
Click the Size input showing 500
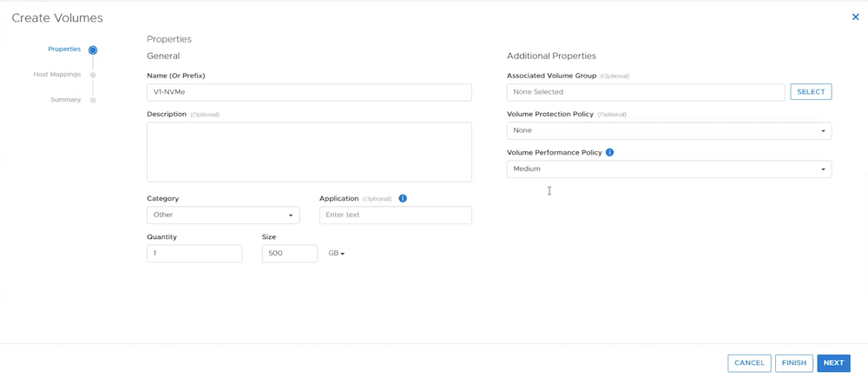tap(290, 253)
